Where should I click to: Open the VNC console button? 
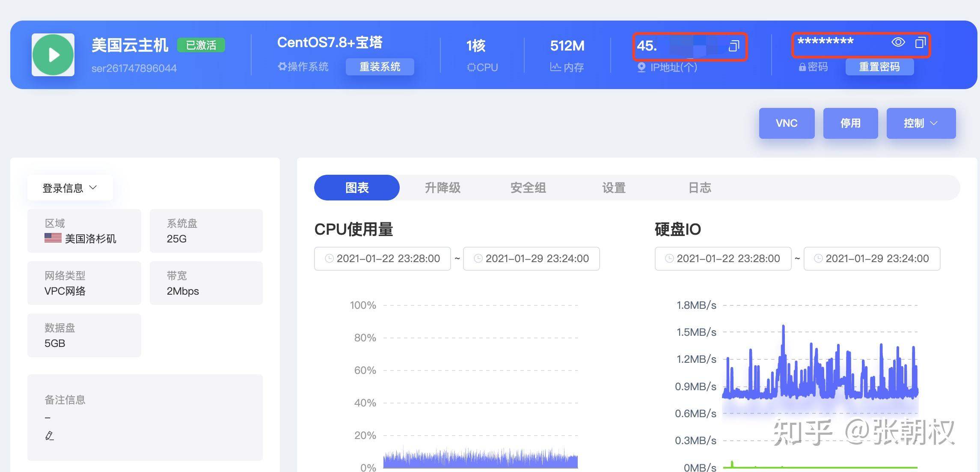coord(787,123)
